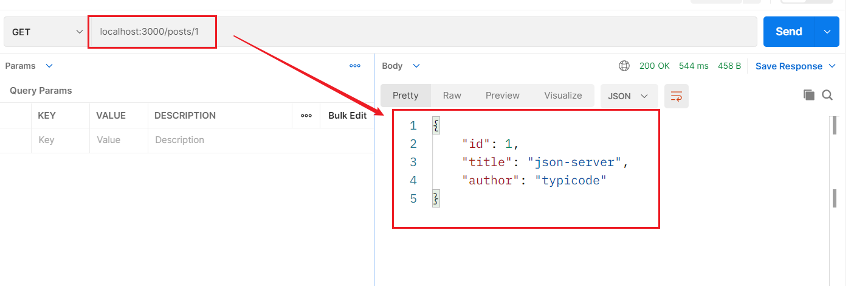The image size is (868, 286).
Task: Copy the response with copy icon
Action: pos(808,95)
